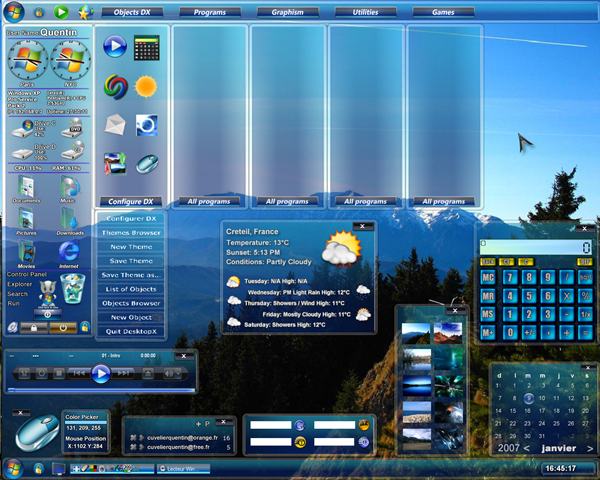Click the first search input field
The image size is (600, 480).
click(271, 425)
